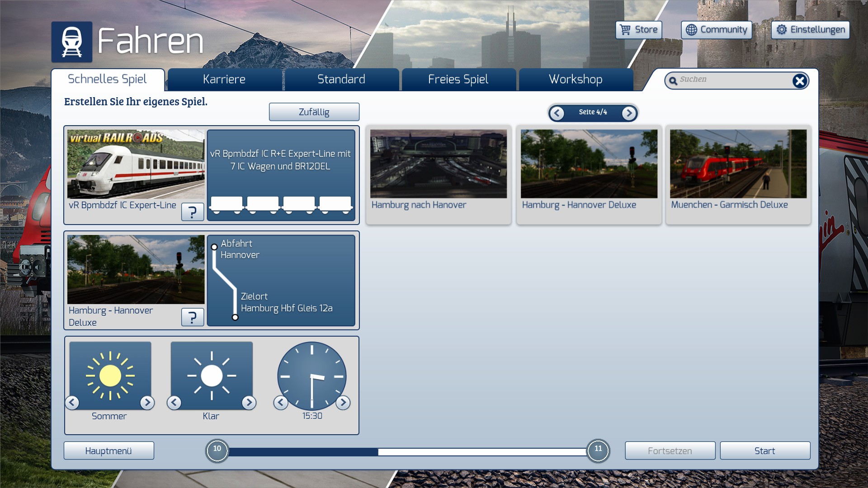
Task: Open the Freies Spiel tab
Action: point(458,80)
